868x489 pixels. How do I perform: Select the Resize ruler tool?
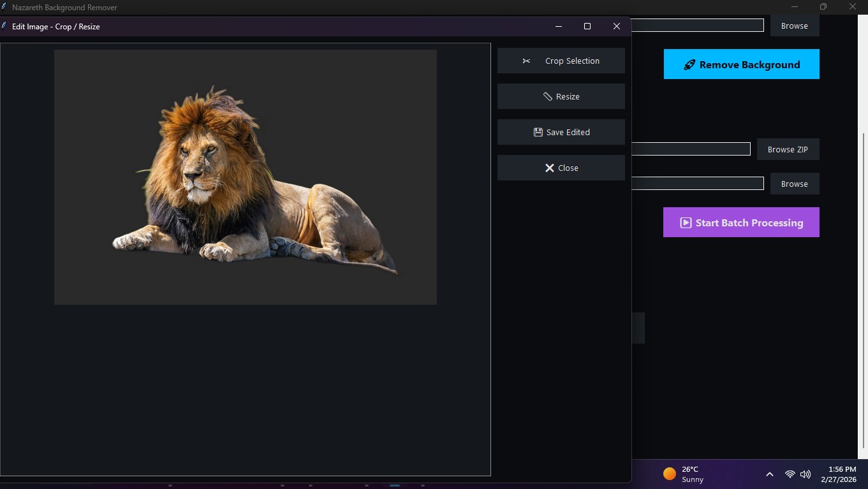[561, 96]
